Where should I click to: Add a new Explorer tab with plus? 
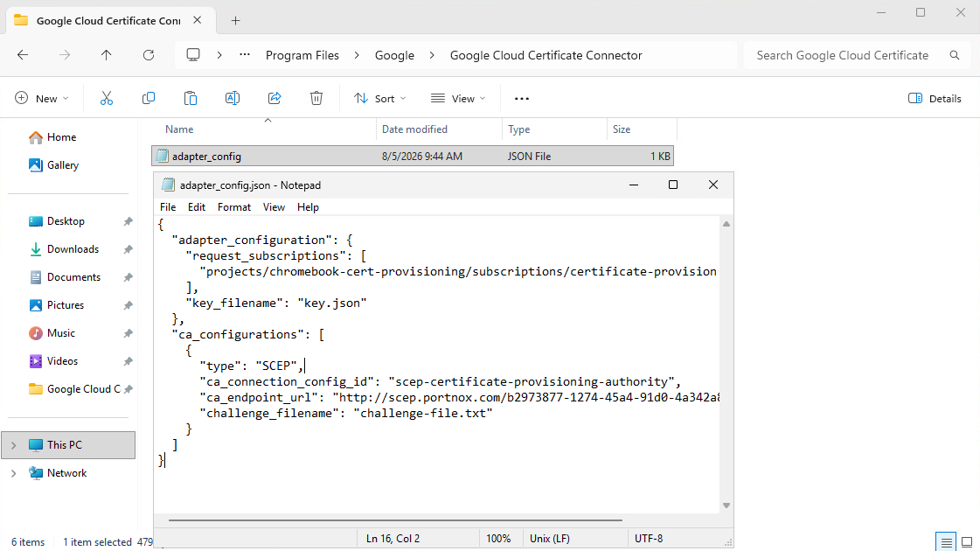236,21
